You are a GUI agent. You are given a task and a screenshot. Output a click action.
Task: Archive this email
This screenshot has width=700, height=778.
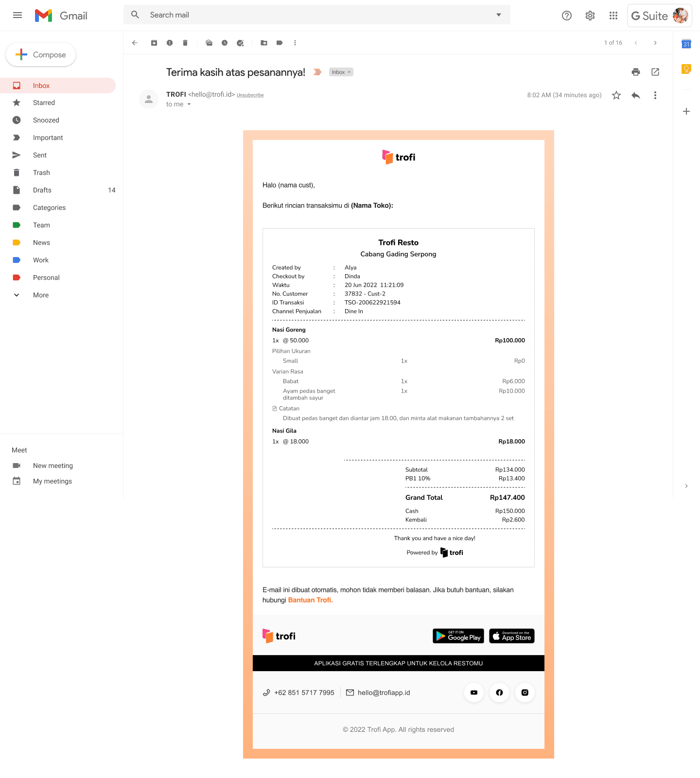154,43
